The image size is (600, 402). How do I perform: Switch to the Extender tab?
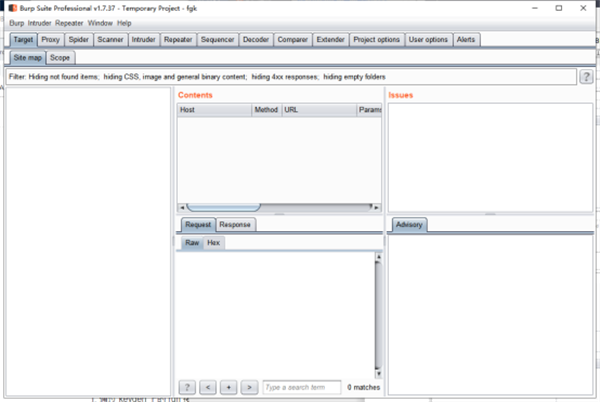click(330, 40)
